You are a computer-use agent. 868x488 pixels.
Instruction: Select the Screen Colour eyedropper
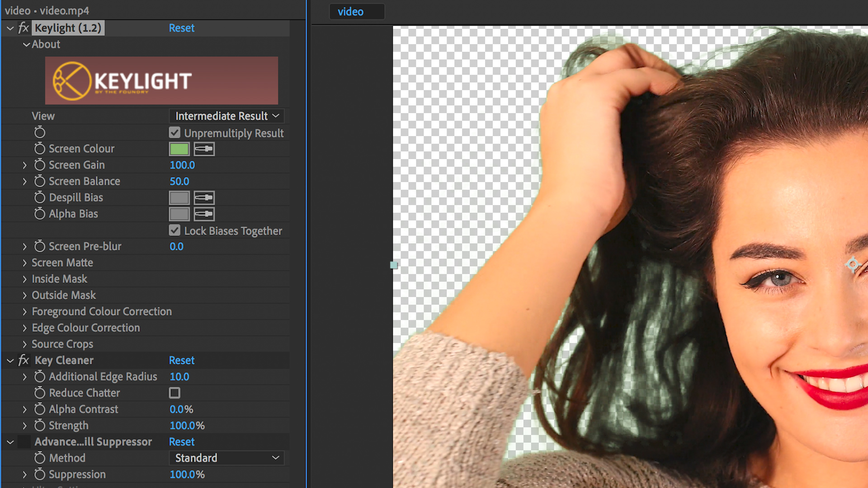204,149
